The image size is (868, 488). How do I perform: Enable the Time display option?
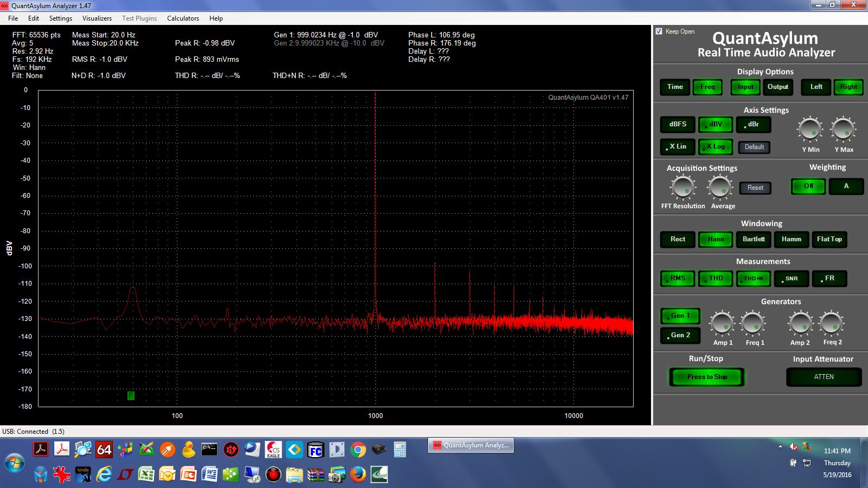675,87
